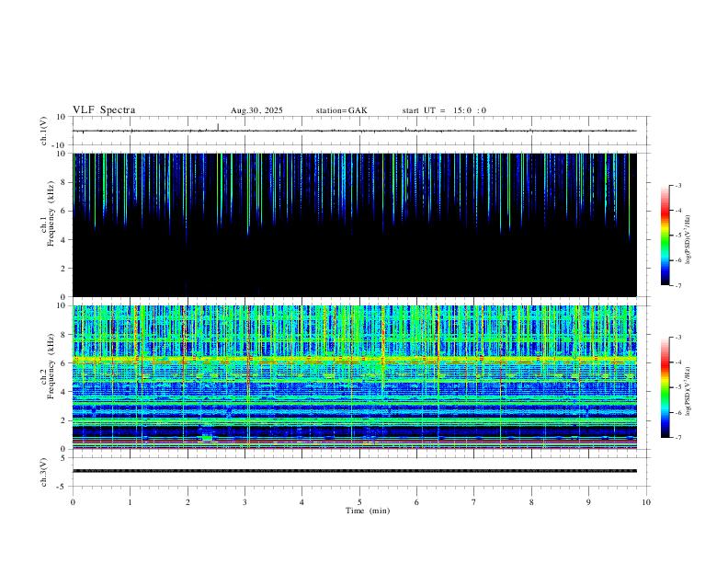Click the time axis tick label '8'
This screenshot has height=563, width=728.
(531, 502)
